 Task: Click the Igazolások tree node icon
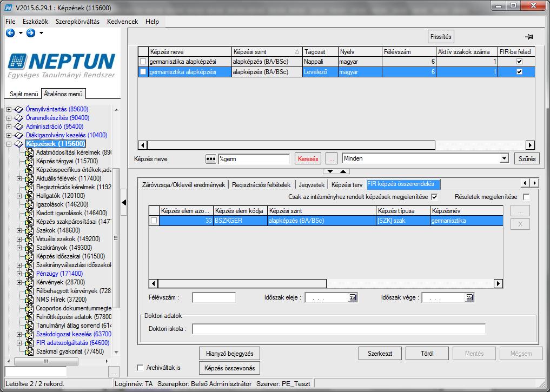(29, 204)
